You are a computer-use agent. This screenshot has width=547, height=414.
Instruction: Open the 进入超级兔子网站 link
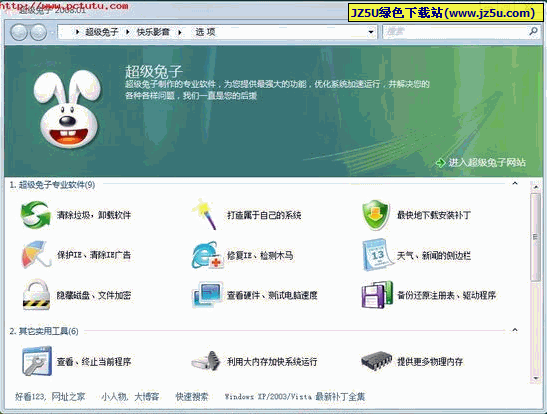pos(487,162)
